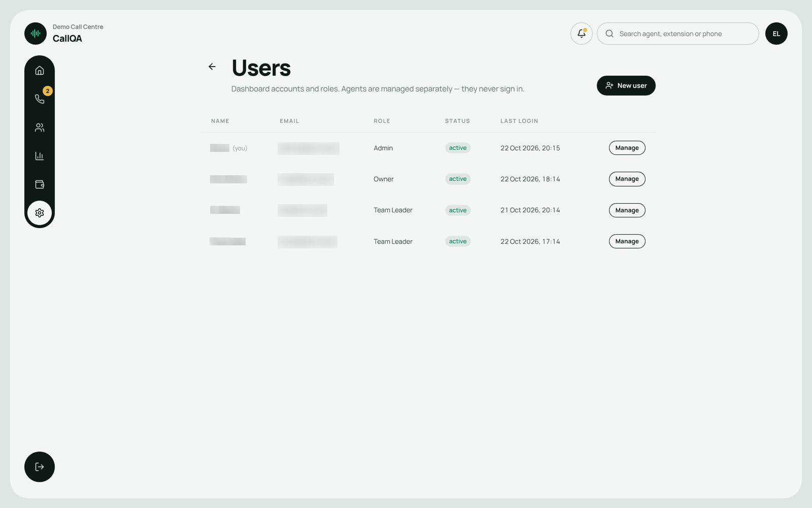Click the EMAIL column header
Screen dimensions: 812x508
click(x=289, y=121)
